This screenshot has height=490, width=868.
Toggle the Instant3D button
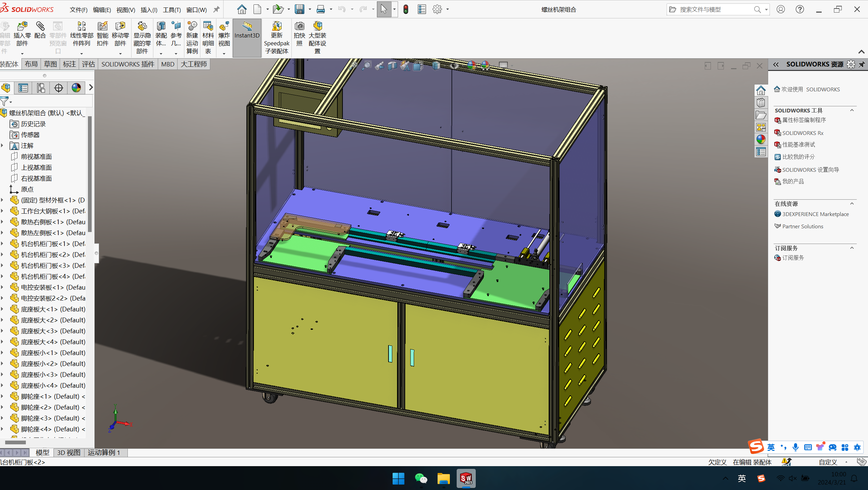point(247,30)
